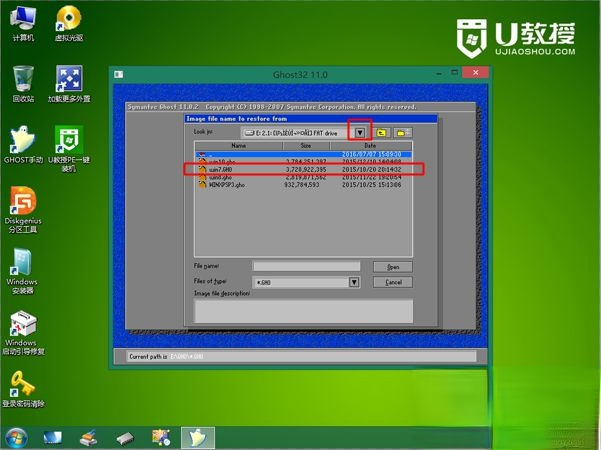The image size is (601, 450).
Task: Click the date 2015/10/20 cell
Action: coord(371,169)
